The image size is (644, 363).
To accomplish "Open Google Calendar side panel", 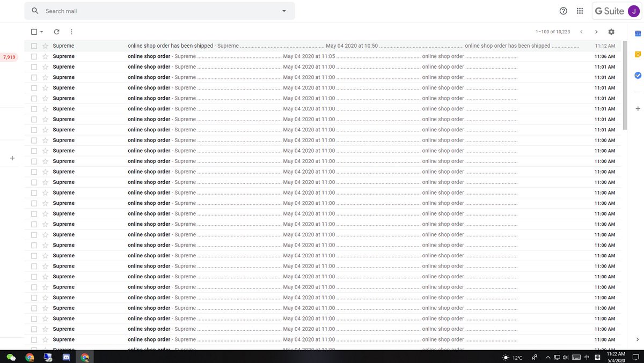I will click(x=638, y=33).
